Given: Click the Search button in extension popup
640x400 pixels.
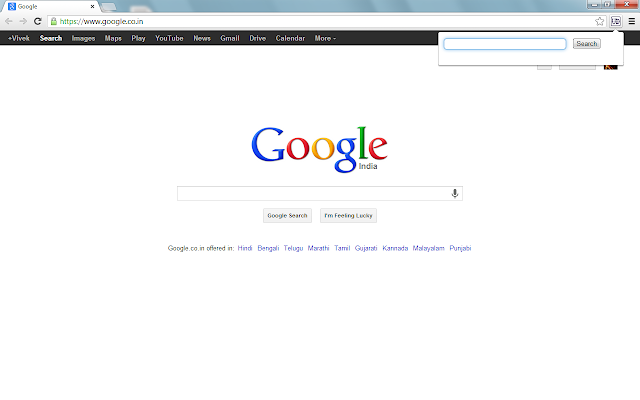Looking at the screenshot, I should (587, 44).
